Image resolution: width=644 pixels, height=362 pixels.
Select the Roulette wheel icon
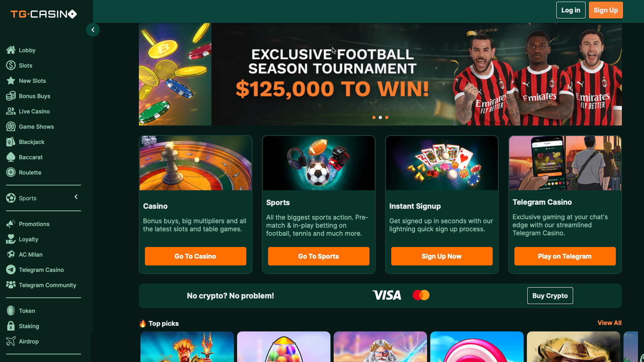(x=11, y=172)
